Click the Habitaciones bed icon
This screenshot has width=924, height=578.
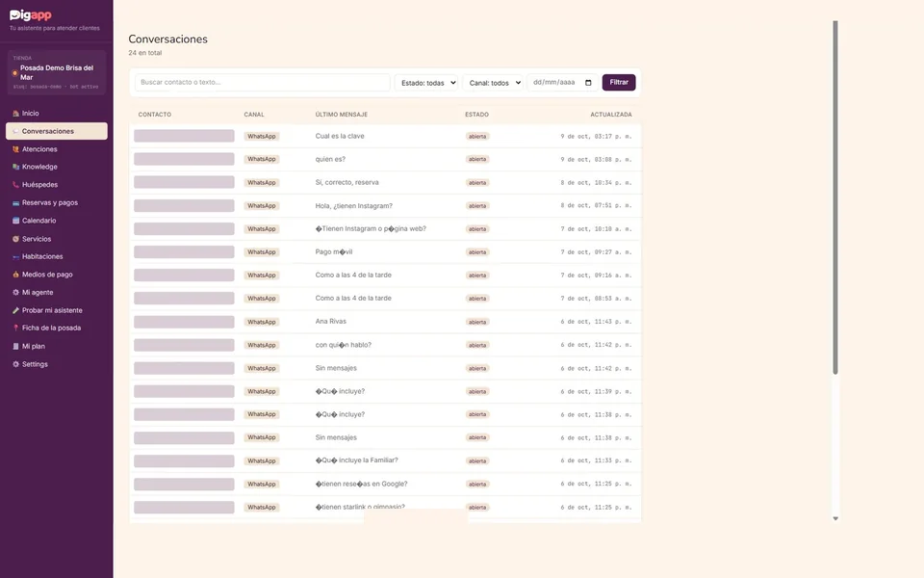click(16, 256)
